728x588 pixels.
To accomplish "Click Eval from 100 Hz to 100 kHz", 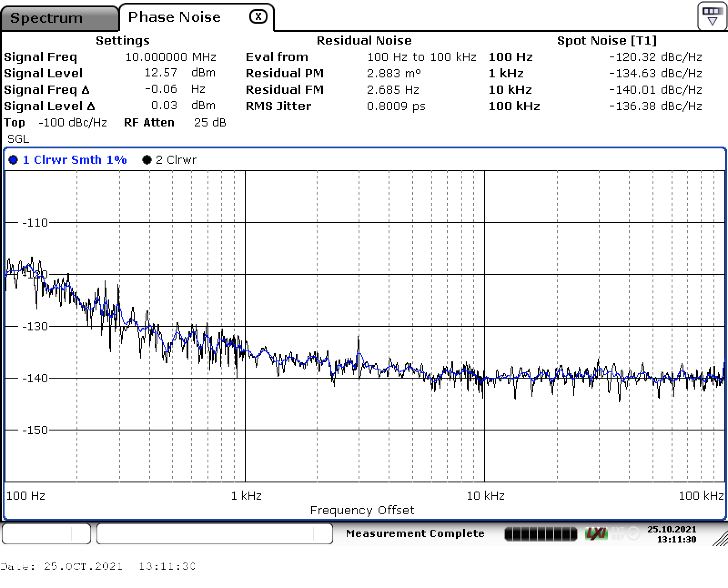I will (422, 57).
